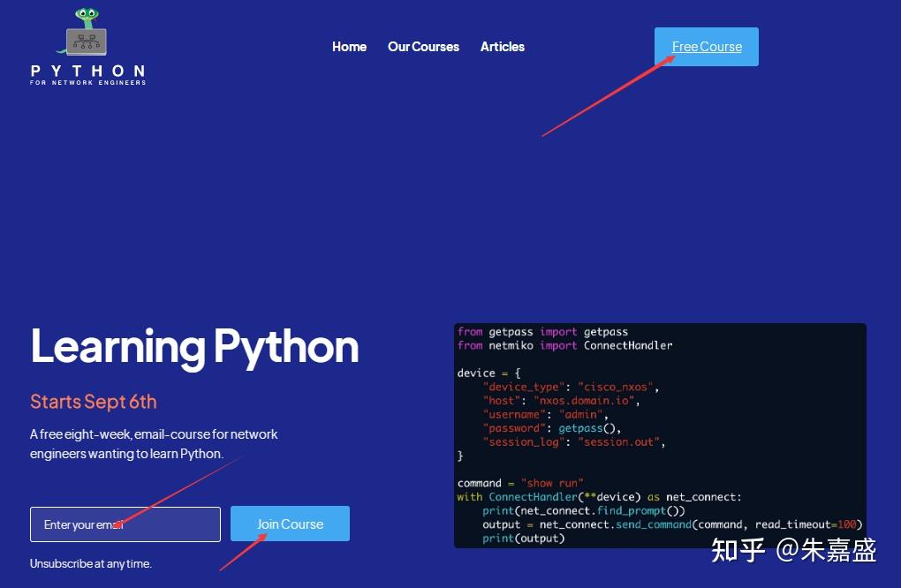The width and height of the screenshot is (901, 588).
Task: Open the Home navigation item
Action: pyautogui.click(x=349, y=47)
